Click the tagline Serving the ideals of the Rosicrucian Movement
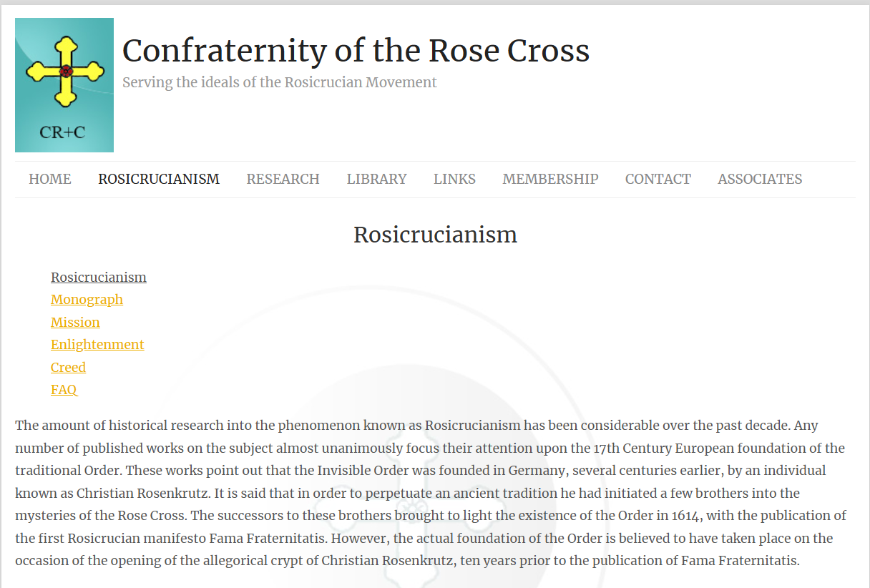Viewport: 870px width, 588px height. (x=279, y=82)
